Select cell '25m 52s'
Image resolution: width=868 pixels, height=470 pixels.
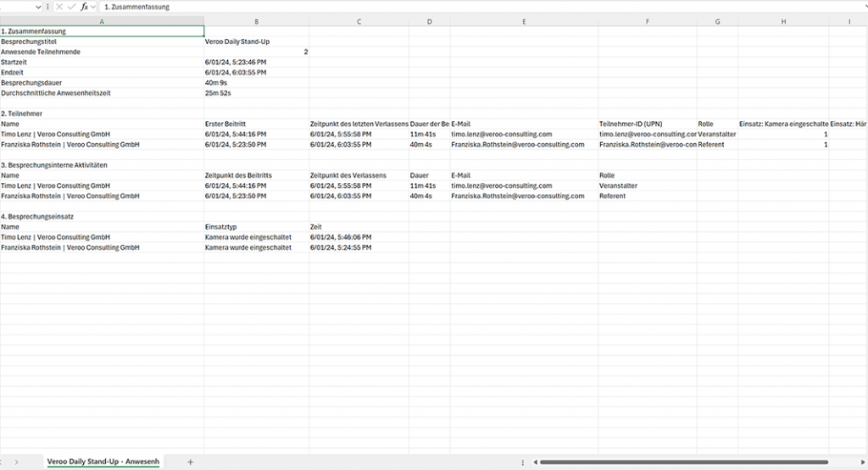pyautogui.click(x=256, y=93)
